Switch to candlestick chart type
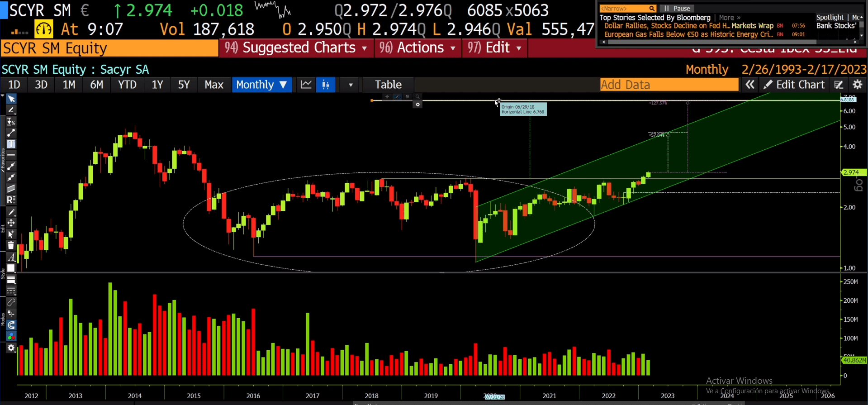The width and height of the screenshot is (868, 405). (x=326, y=85)
